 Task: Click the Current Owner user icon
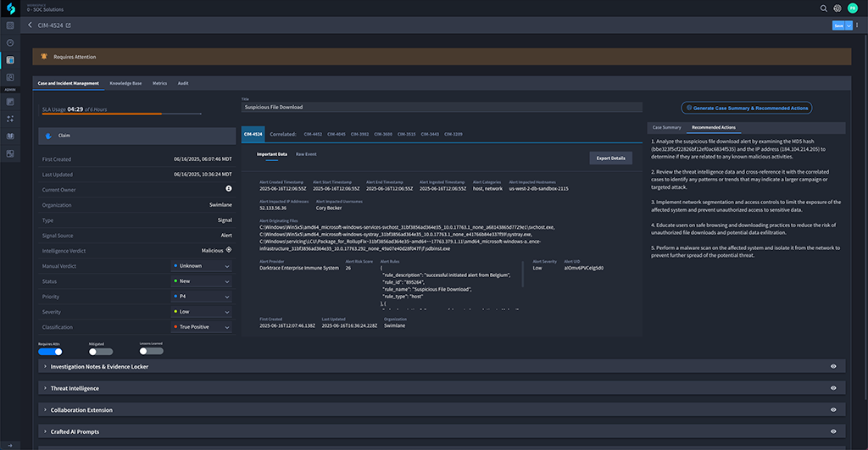[x=229, y=189]
